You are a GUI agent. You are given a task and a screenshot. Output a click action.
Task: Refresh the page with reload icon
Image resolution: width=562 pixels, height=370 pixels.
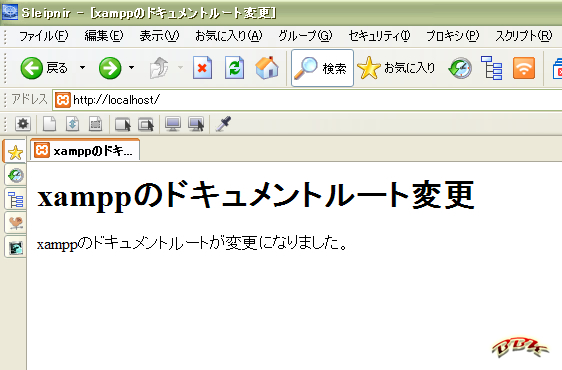click(x=235, y=68)
